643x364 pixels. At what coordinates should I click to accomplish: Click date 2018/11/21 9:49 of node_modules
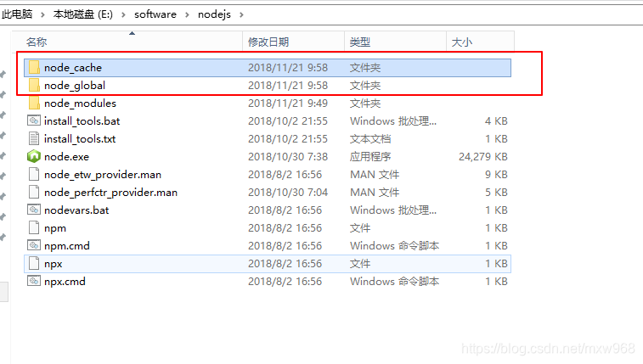coord(288,104)
